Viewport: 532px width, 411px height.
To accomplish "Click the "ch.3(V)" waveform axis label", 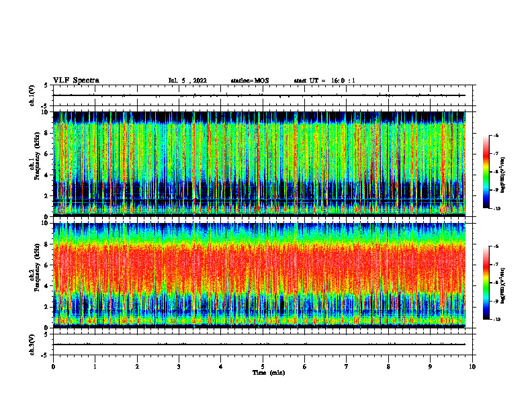I will [x=32, y=345].
